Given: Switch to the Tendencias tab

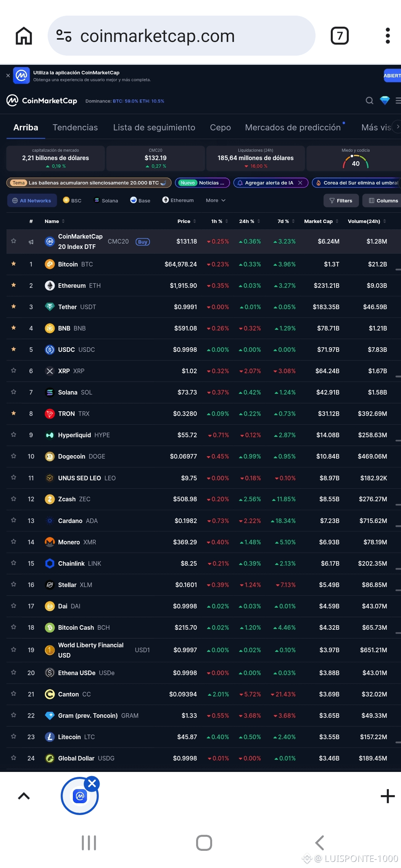Looking at the screenshot, I should point(75,127).
